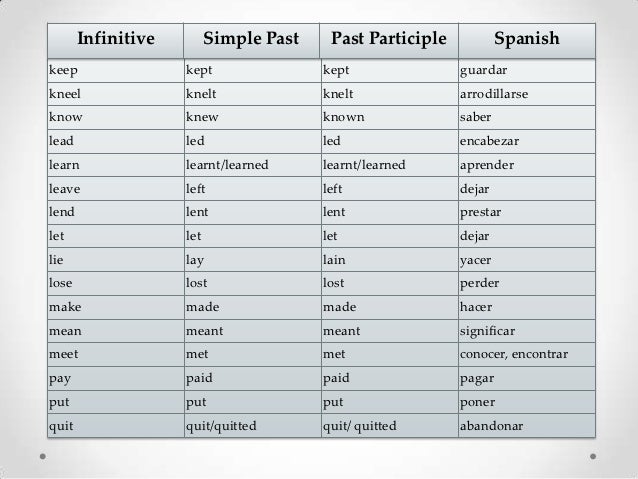Select the word 'known' in the table
The width and height of the screenshot is (638, 479).
point(343,117)
